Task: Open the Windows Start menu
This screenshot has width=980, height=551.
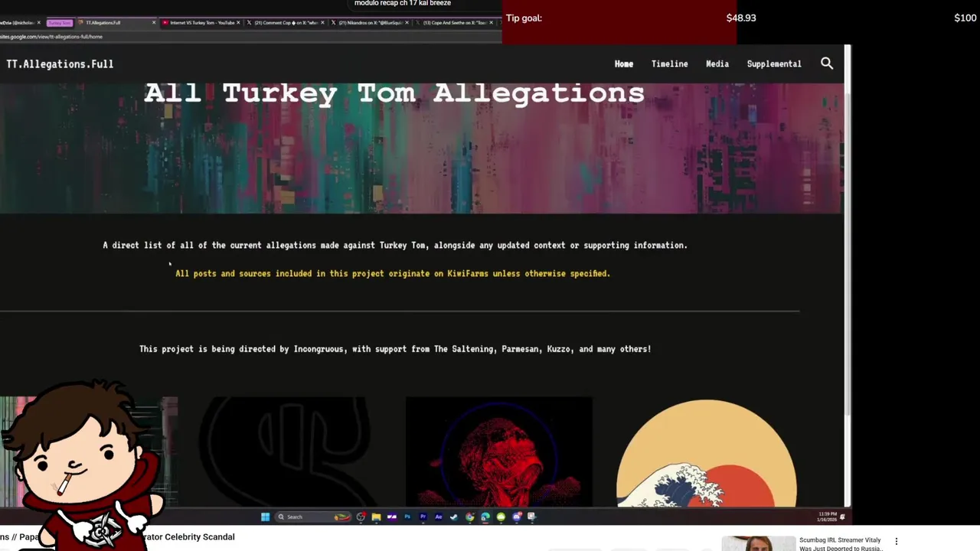Action: (x=265, y=517)
